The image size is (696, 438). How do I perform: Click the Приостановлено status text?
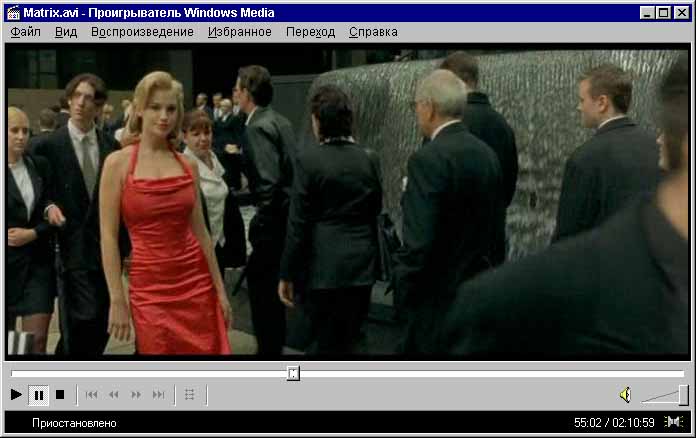pos(74,423)
